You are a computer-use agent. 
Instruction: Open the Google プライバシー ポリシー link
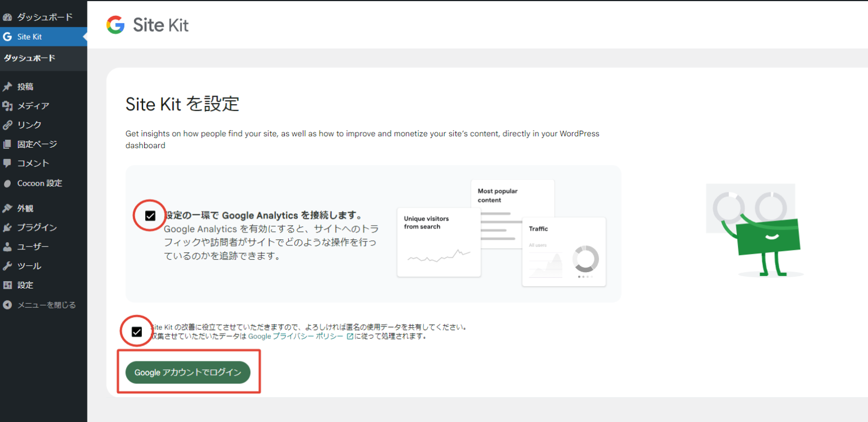pyautogui.click(x=296, y=336)
